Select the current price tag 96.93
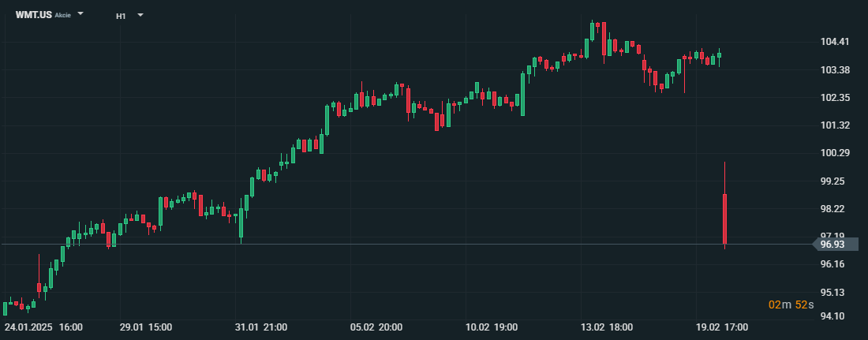Image resolution: width=868 pixels, height=340 pixels. [x=836, y=245]
